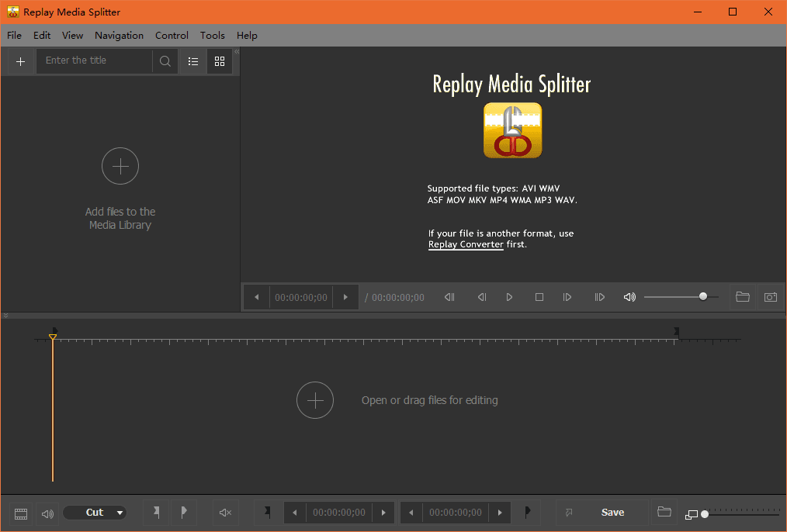787x532 pixels.
Task: Switch Media Library to list view
Action: point(193,61)
